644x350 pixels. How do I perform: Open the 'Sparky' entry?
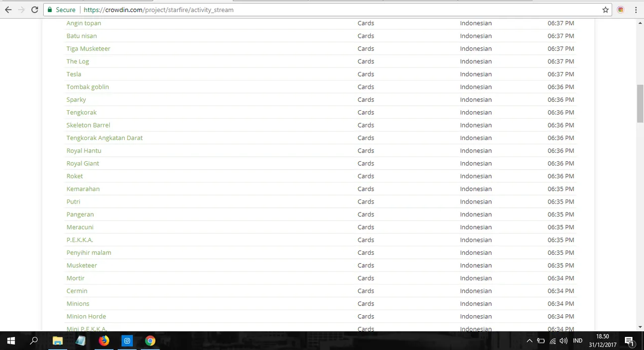click(76, 100)
